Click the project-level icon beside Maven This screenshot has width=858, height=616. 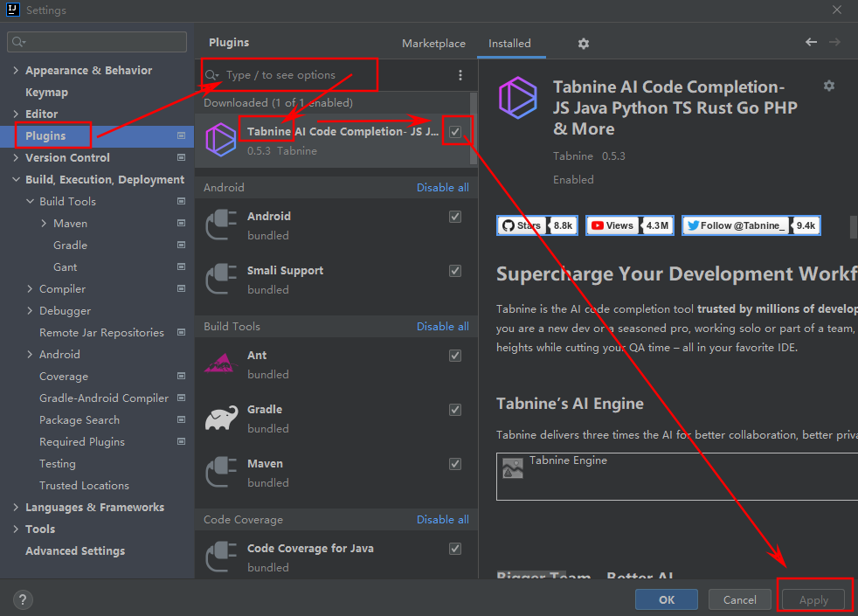(181, 223)
